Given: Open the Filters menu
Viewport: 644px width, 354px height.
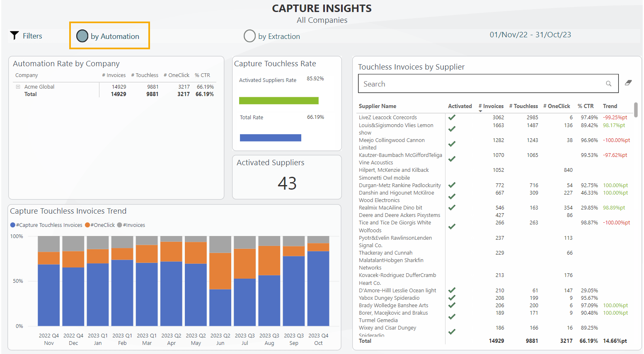Looking at the screenshot, I should (x=32, y=36).
